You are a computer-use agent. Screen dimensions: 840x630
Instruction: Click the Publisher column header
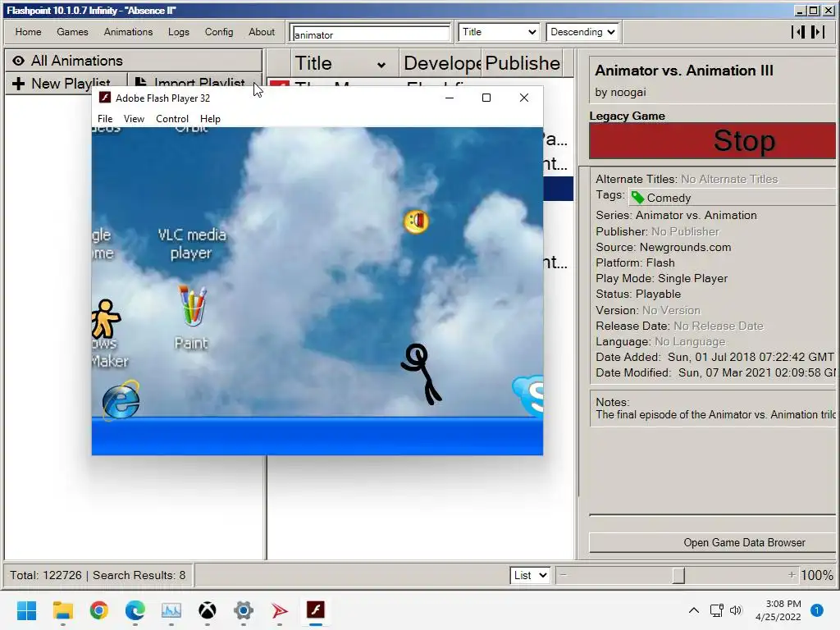pyautogui.click(x=523, y=63)
